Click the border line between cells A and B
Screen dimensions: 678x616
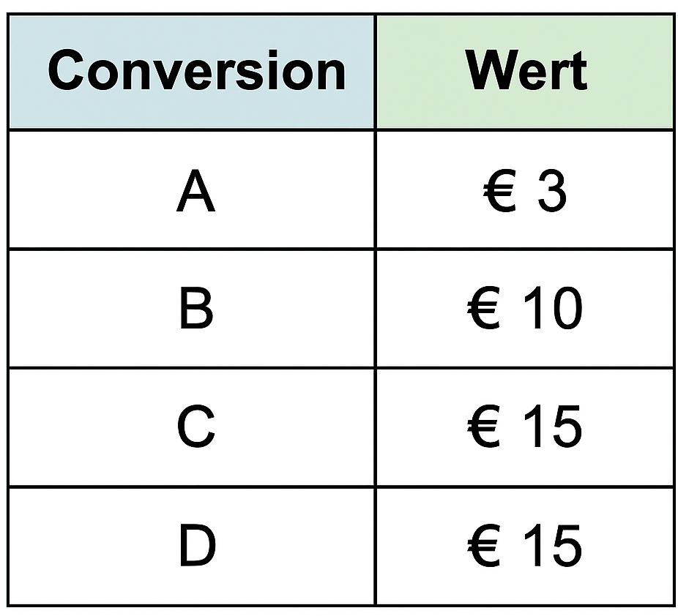pyautogui.click(x=195, y=249)
